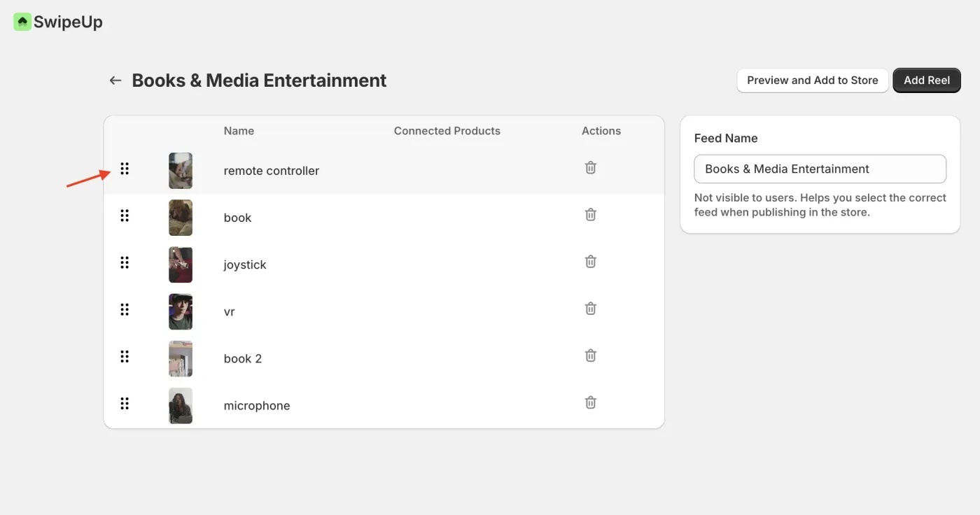Open the remote controller thumbnail
Screen dimensions: 980x515
[x=181, y=171]
